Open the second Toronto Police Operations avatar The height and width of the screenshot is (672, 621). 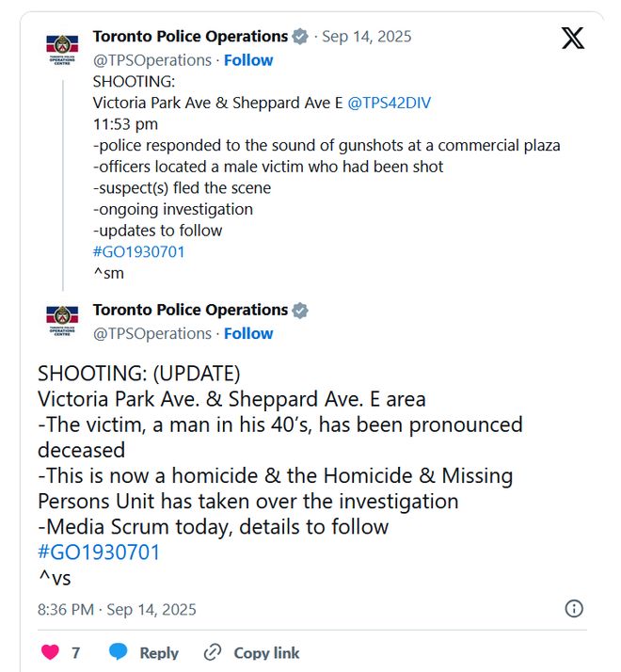(63, 320)
